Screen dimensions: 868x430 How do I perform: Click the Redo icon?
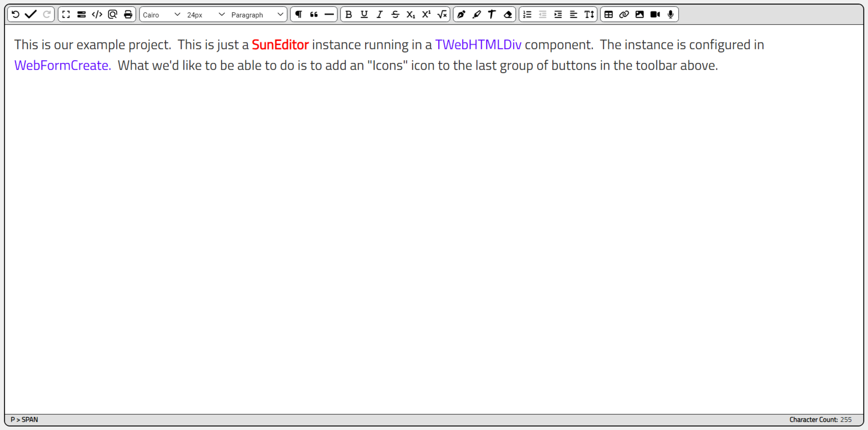(x=46, y=14)
